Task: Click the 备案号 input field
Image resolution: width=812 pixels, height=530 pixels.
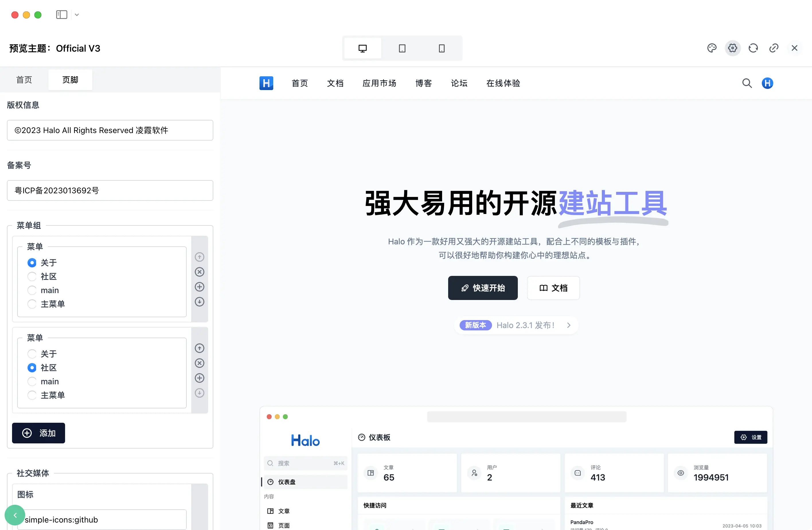Action: tap(110, 190)
